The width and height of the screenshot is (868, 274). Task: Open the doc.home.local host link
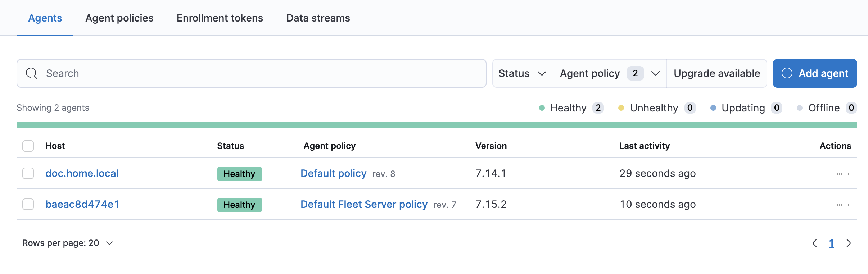(x=82, y=173)
